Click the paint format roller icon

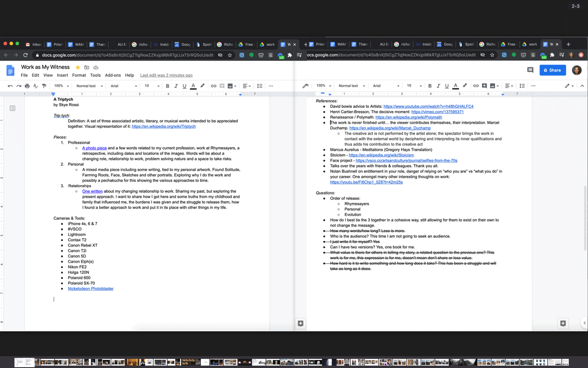pyautogui.click(x=44, y=86)
